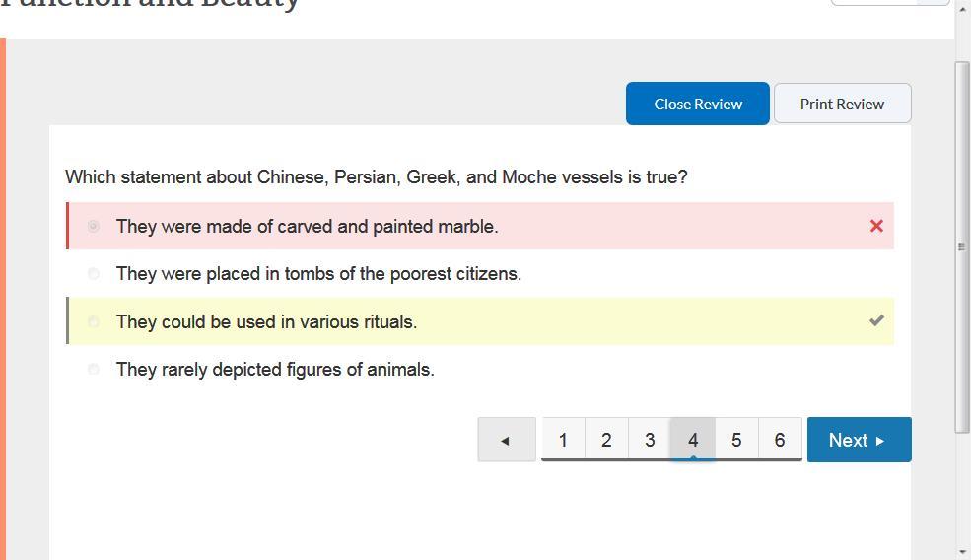The image size is (971, 560).
Task: Click the gray checkmark correct answer icon
Action: 876,320
